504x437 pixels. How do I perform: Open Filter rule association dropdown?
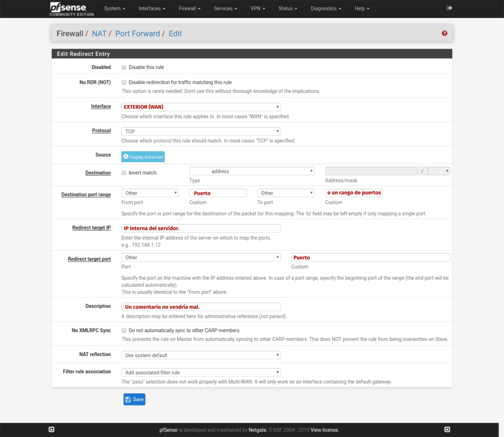pos(201,372)
